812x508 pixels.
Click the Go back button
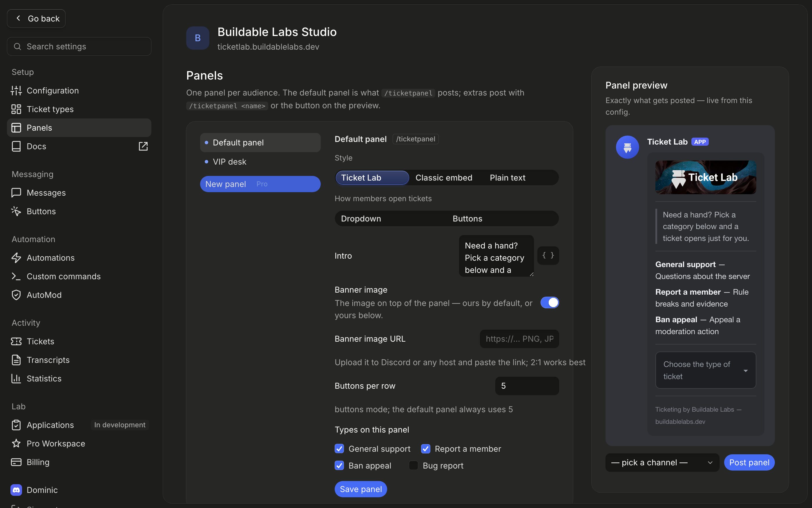pos(36,19)
